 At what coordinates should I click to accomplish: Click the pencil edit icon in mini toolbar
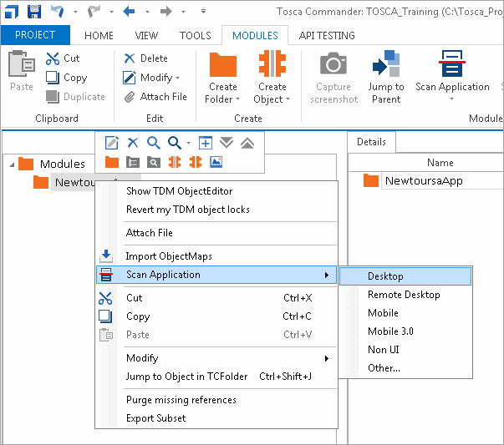111,143
